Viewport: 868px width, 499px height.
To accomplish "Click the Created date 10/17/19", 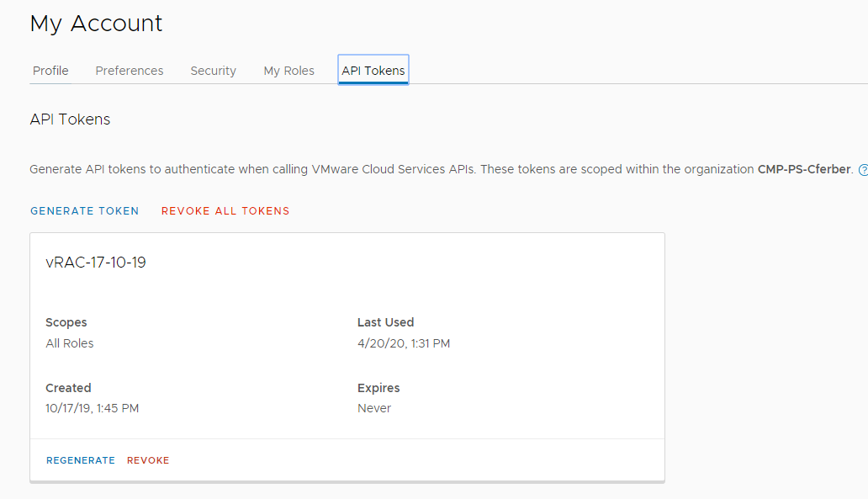I will tap(92, 408).
